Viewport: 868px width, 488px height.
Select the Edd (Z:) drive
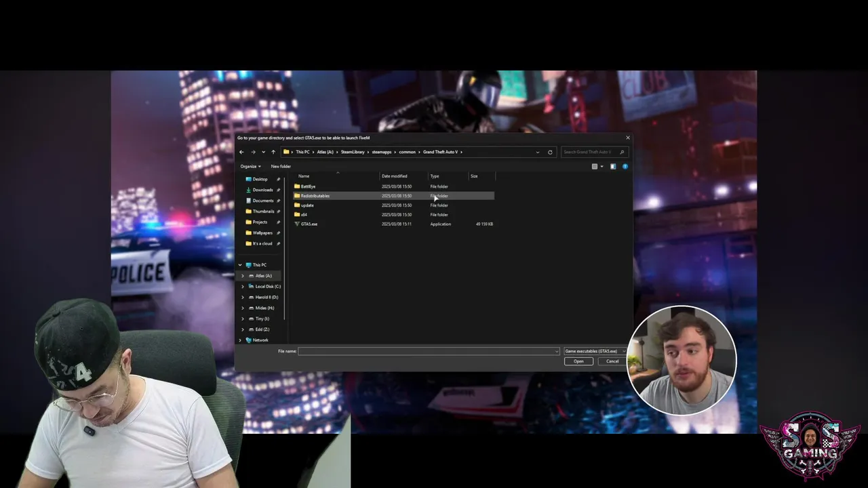pyautogui.click(x=262, y=329)
